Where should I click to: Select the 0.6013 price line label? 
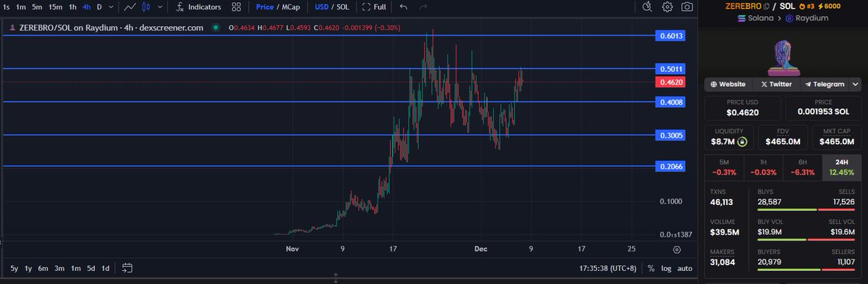671,35
